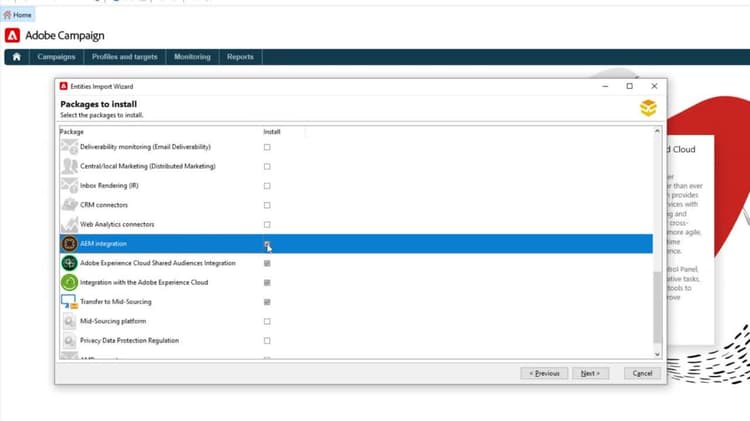
Task: Click the package list scrollbar thumb
Action: click(657, 307)
